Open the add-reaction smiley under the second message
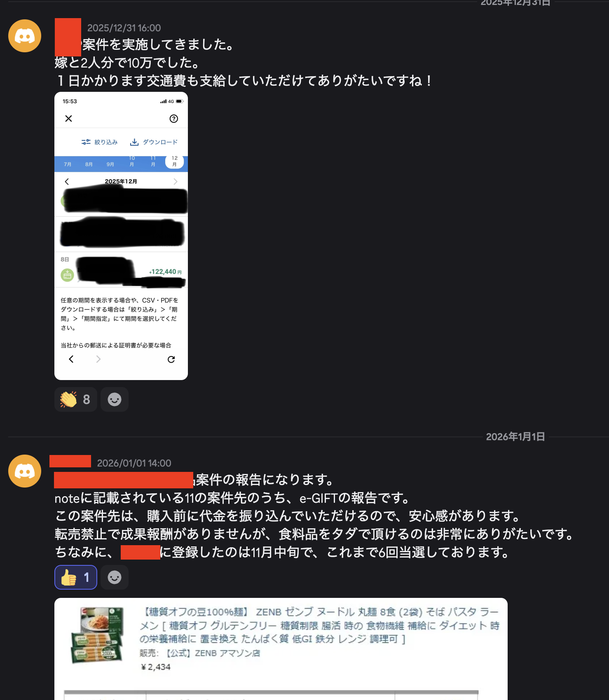The width and height of the screenshot is (609, 700). [115, 577]
